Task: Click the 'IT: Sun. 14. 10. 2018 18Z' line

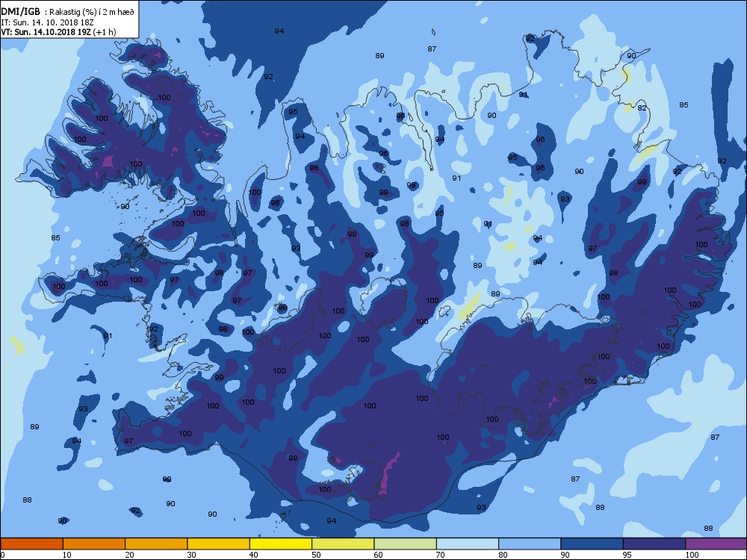Action: pos(47,22)
